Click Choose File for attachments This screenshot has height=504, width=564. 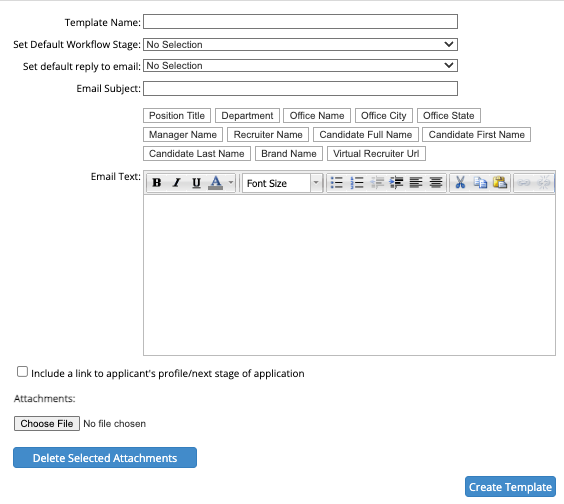[x=47, y=423]
